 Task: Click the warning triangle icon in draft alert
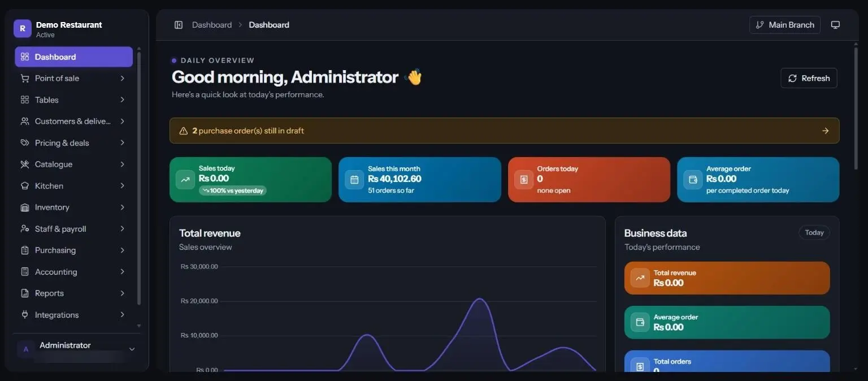pos(183,131)
